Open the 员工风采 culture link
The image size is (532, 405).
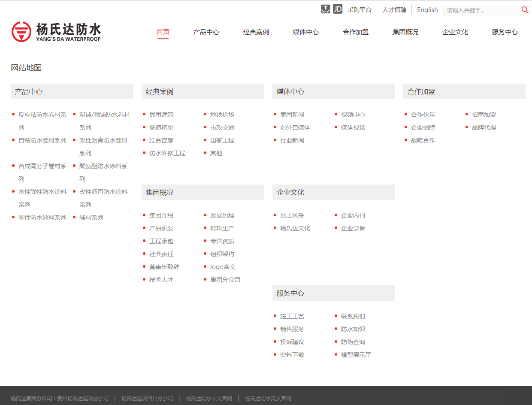(292, 215)
